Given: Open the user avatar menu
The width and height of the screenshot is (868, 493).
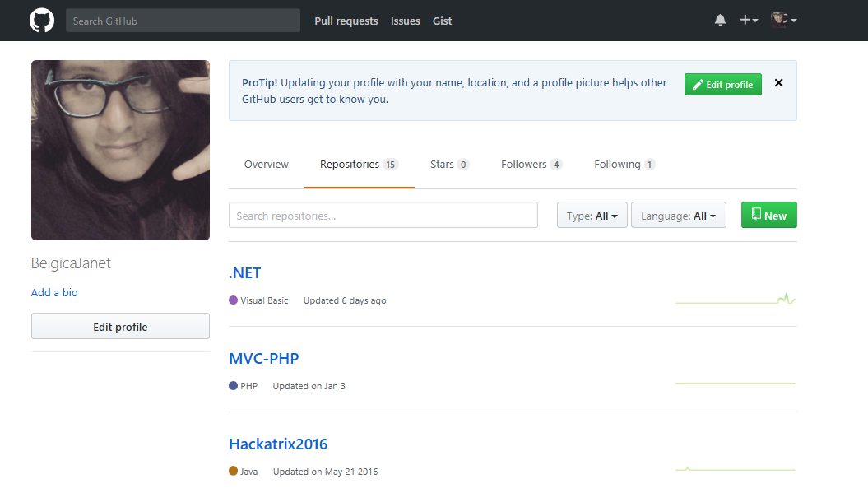Looking at the screenshot, I should 783,21.
